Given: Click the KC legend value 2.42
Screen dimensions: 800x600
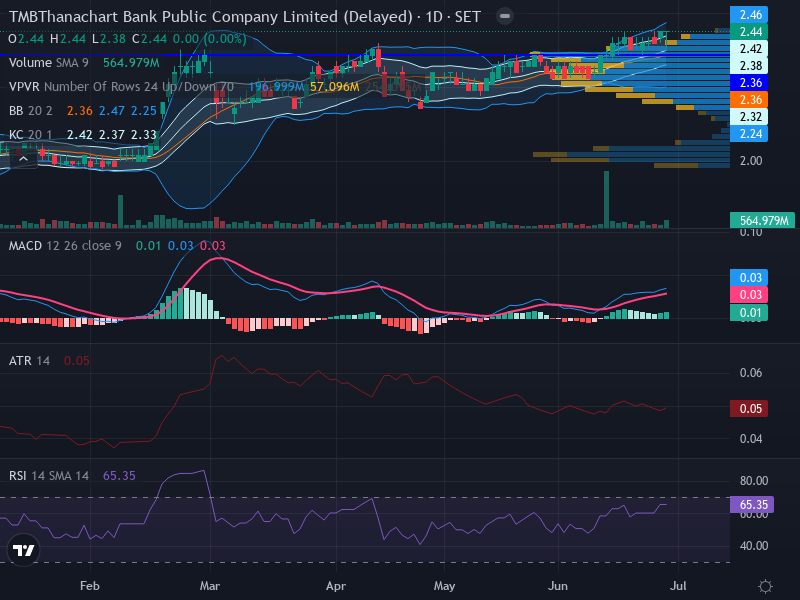Looking at the screenshot, I should (x=80, y=135).
